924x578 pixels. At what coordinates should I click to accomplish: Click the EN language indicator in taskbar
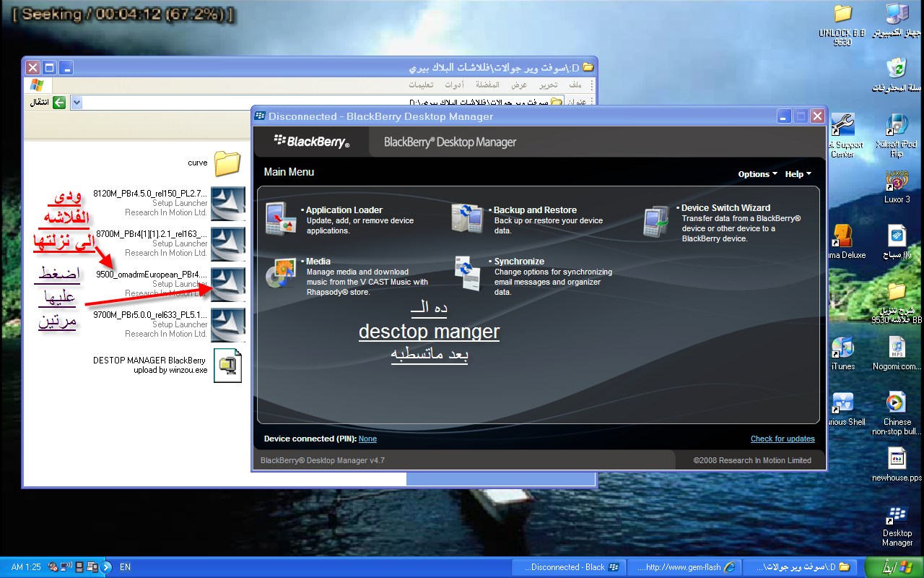click(x=125, y=567)
